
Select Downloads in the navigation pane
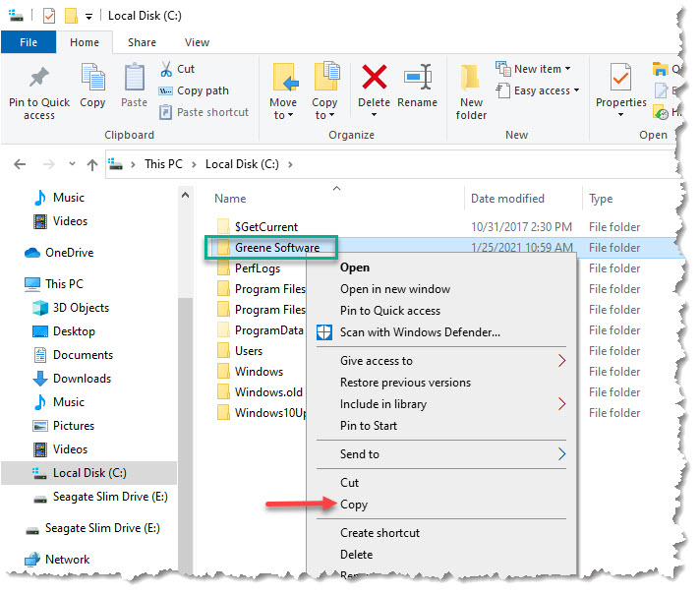point(83,379)
